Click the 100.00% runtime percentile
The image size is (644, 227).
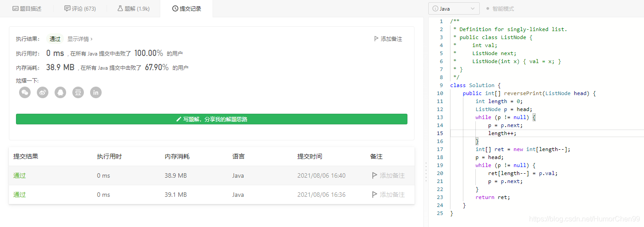click(149, 53)
